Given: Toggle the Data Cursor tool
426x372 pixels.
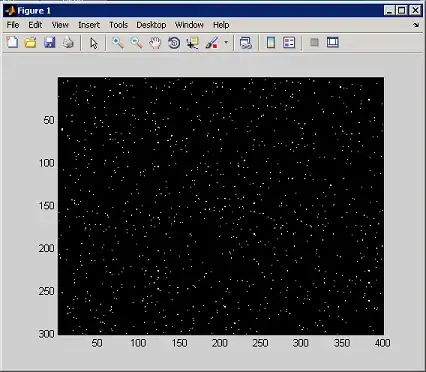Looking at the screenshot, I should pos(193,43).
